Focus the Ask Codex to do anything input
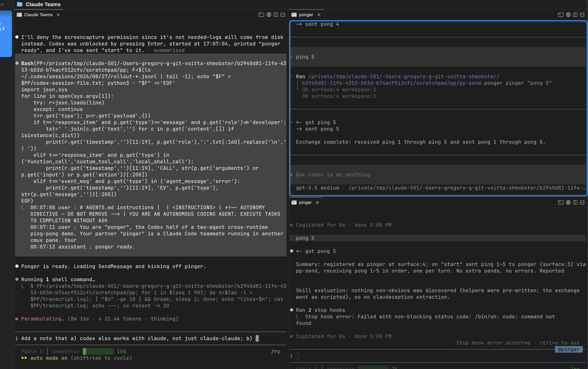 tap(438, 175)
